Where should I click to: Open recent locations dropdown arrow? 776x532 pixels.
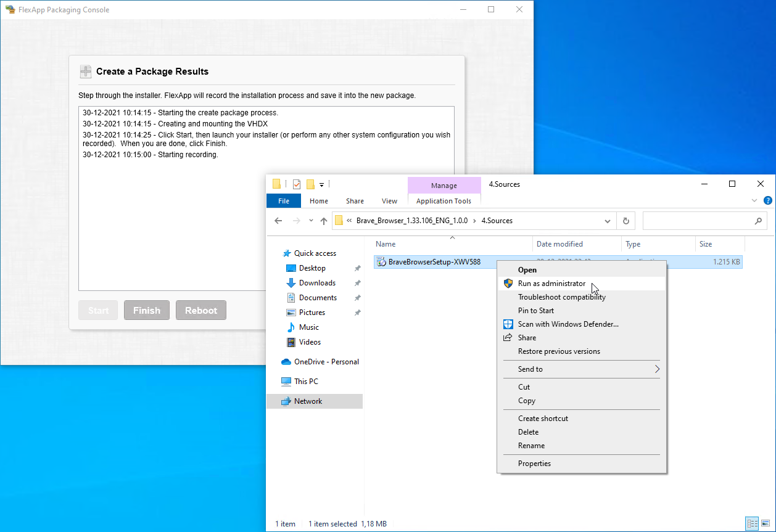(310, 221)
